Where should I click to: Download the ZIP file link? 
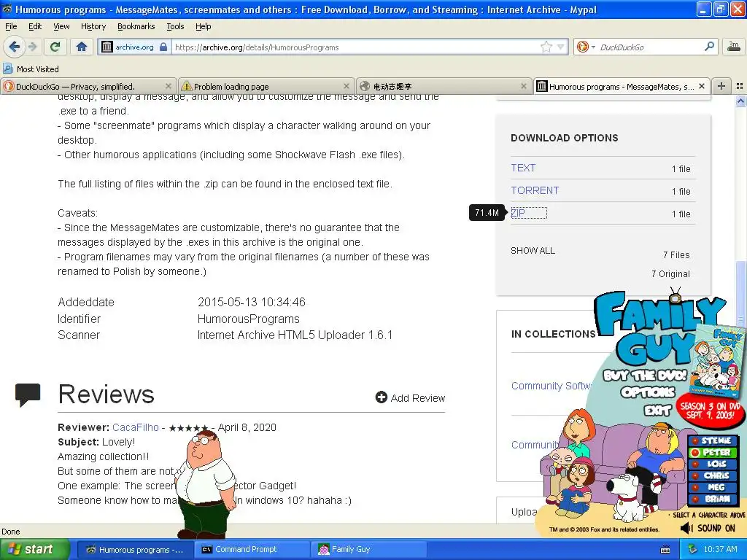click(x=518, y=213)
